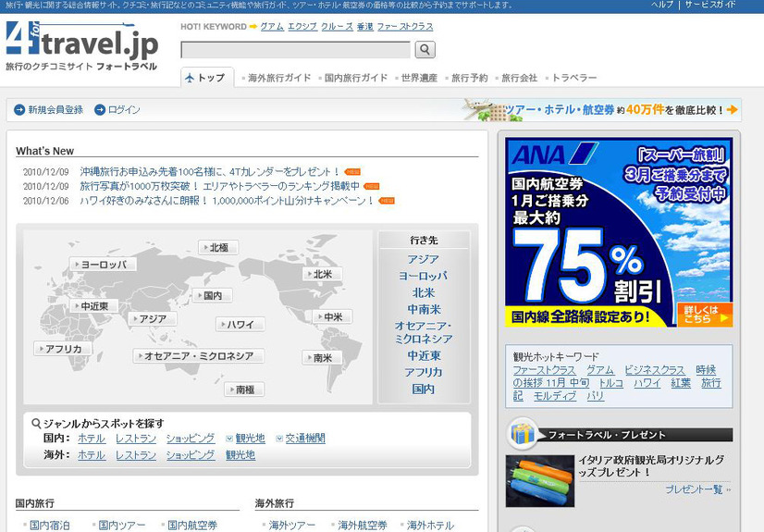
Task: Click ヘルプ link in top bar
Action: tap(661, 5)
